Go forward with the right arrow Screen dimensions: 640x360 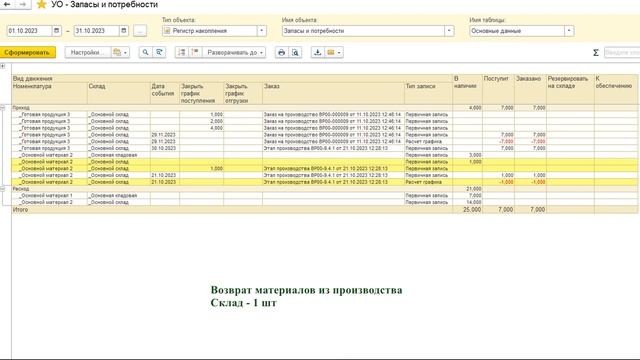[23, 4]
